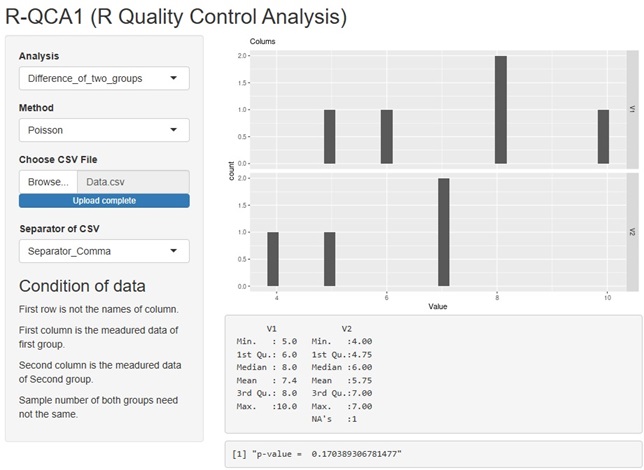This screenshot has height=470, width=644.
Task: Click the V1 histogram bar at value 10
Action: click(603, 137)
